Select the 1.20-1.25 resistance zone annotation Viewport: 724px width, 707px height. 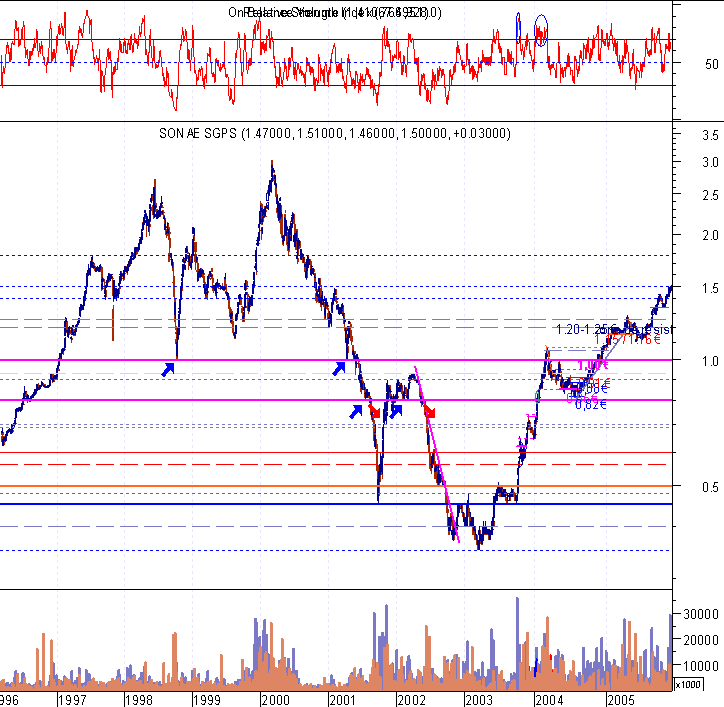point(614,329)
